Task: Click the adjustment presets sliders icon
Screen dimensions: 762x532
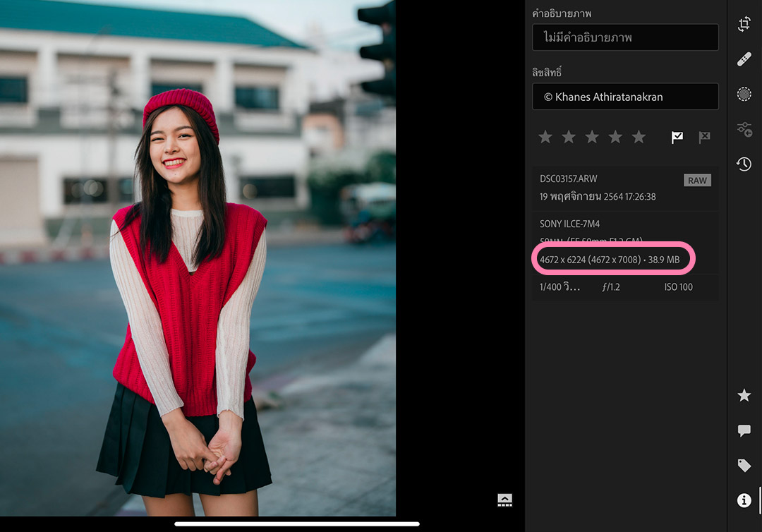Action: click(744, 129)
